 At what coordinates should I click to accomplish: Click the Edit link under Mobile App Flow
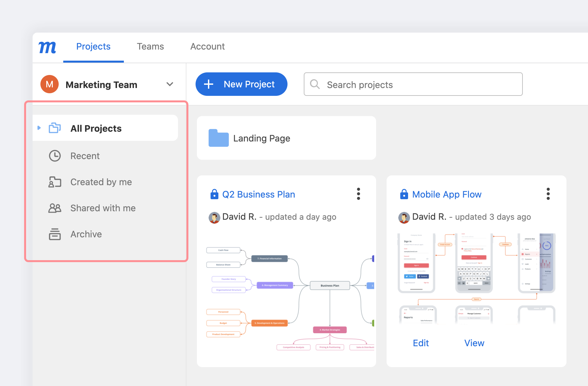(420, 343)
